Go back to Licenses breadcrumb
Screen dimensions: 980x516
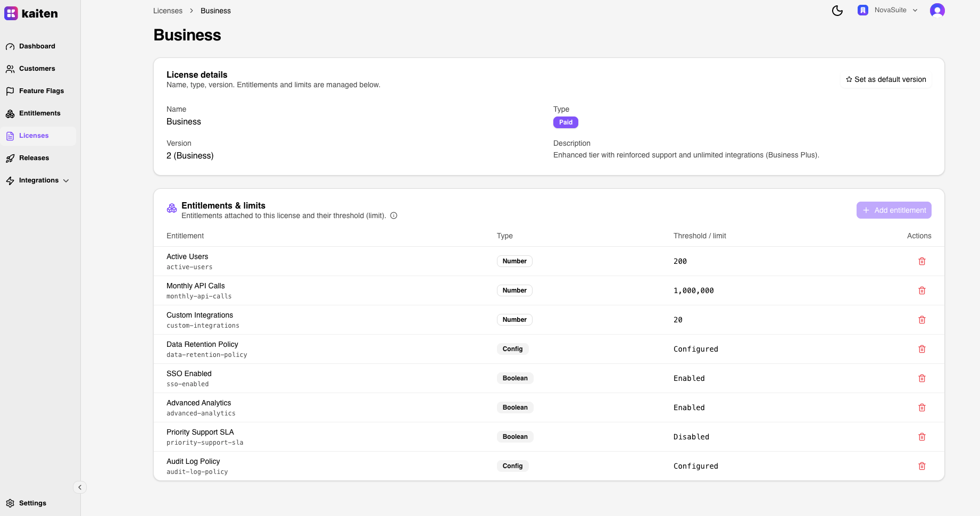click(168, 11)
